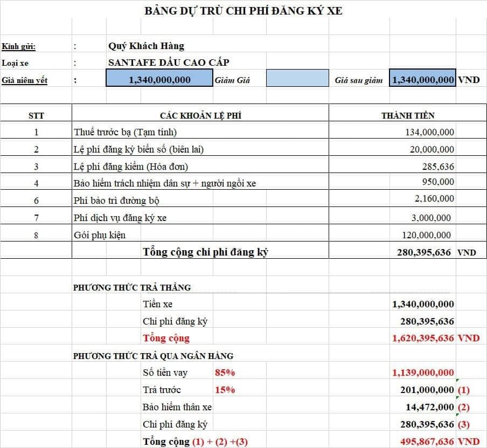This screenshot has width=487, height=448.
Task: Select the red 495,867,636 final total cell
Action: pos(424,442)
